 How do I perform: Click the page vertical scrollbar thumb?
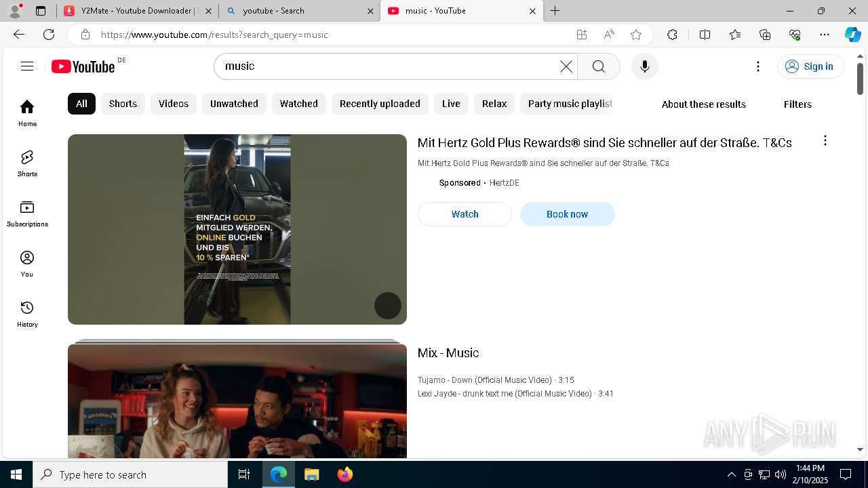860,79
